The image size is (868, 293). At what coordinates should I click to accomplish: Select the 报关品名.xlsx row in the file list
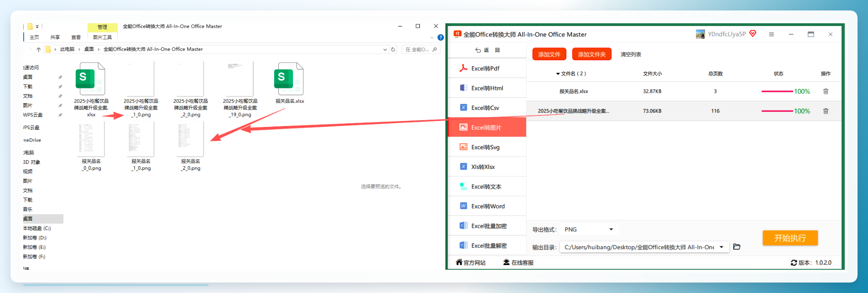tap(684, 91)
